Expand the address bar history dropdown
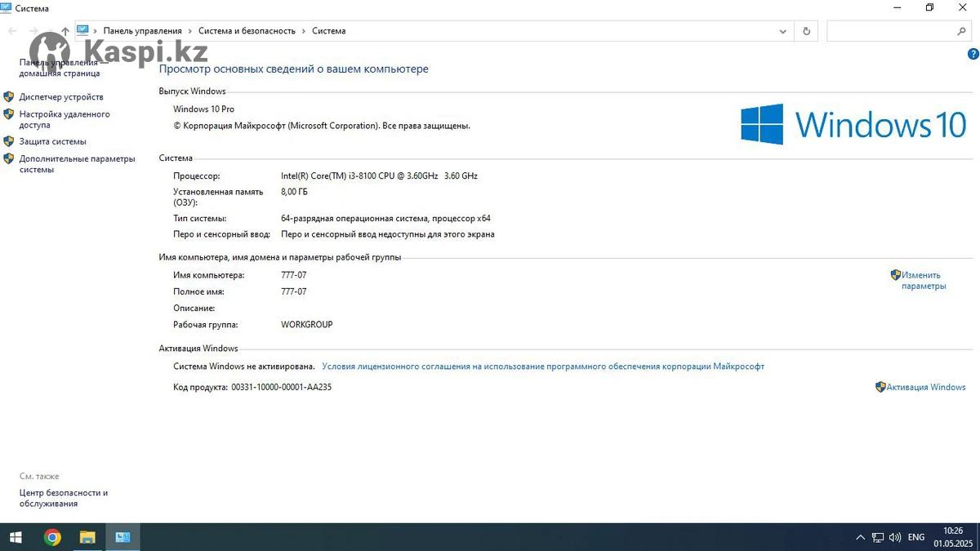980x551 pixels. pos(782,31)
